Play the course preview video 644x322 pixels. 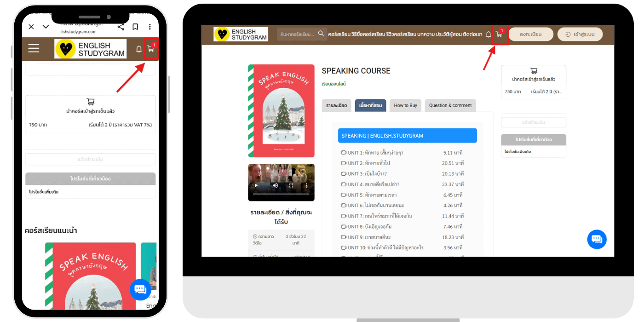tap(256, 186)
